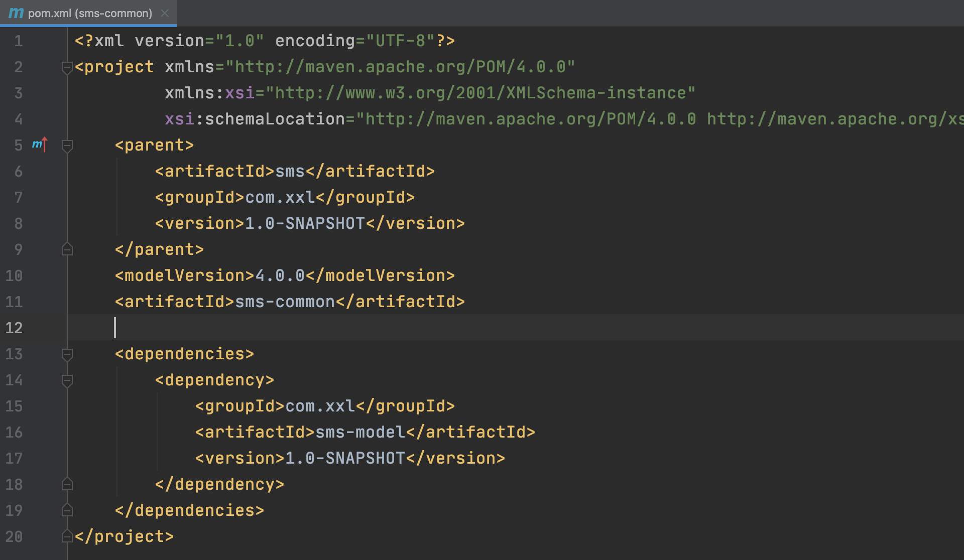Click the closing dependency fold marker on line 18

coord(67,484)
